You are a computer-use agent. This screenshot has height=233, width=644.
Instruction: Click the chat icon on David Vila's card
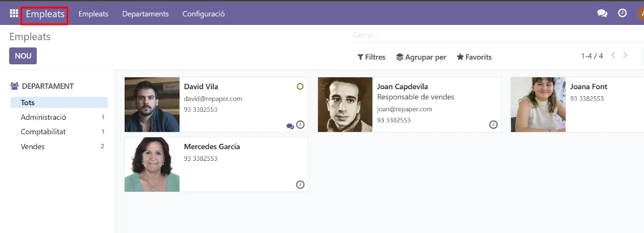click(290, 126)
